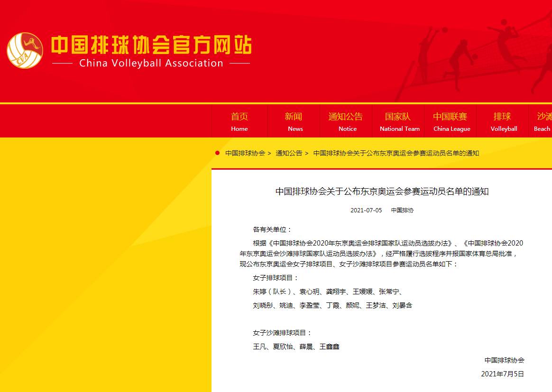552x392 pixels.
Task: Click the 中国排球协会官方网站 site title
Action: [151, 45]
